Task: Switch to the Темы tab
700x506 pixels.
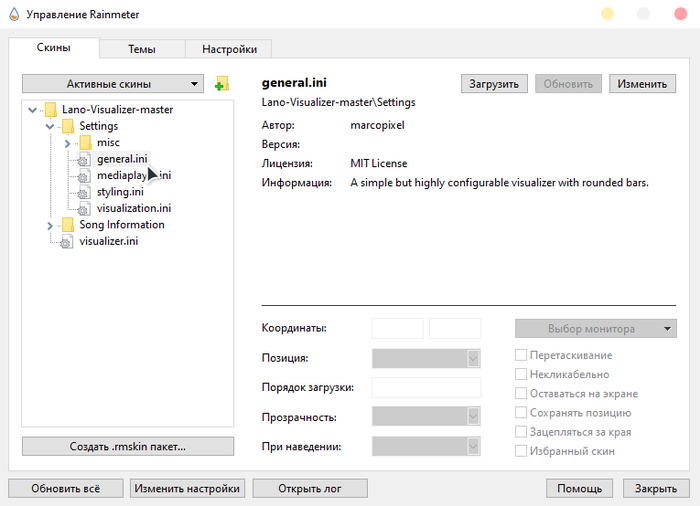Action: (x=141, y=49)
